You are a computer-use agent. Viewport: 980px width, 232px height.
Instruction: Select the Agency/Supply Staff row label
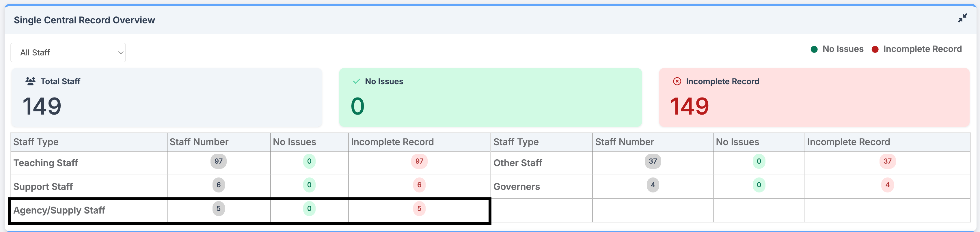tap(59, 210)
